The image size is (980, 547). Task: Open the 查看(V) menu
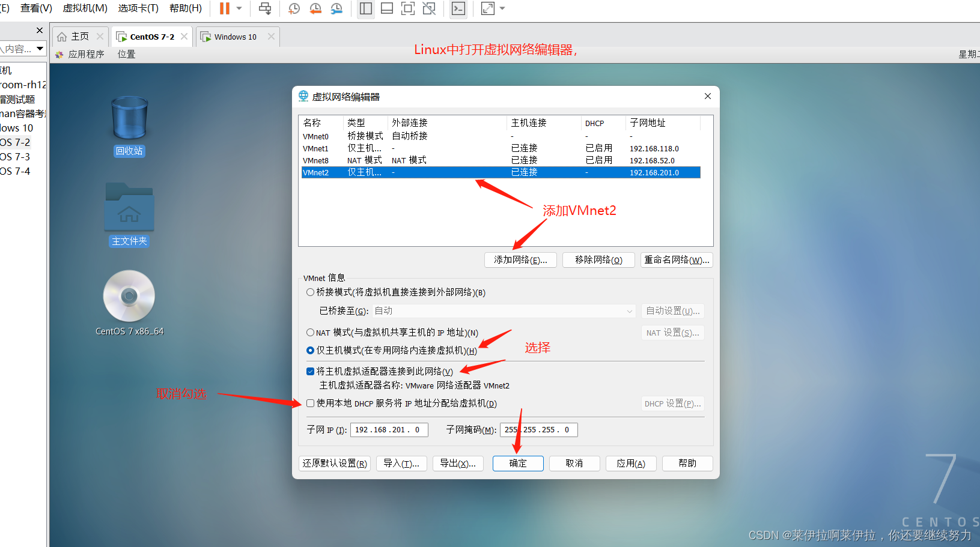[x=36, y=8]
